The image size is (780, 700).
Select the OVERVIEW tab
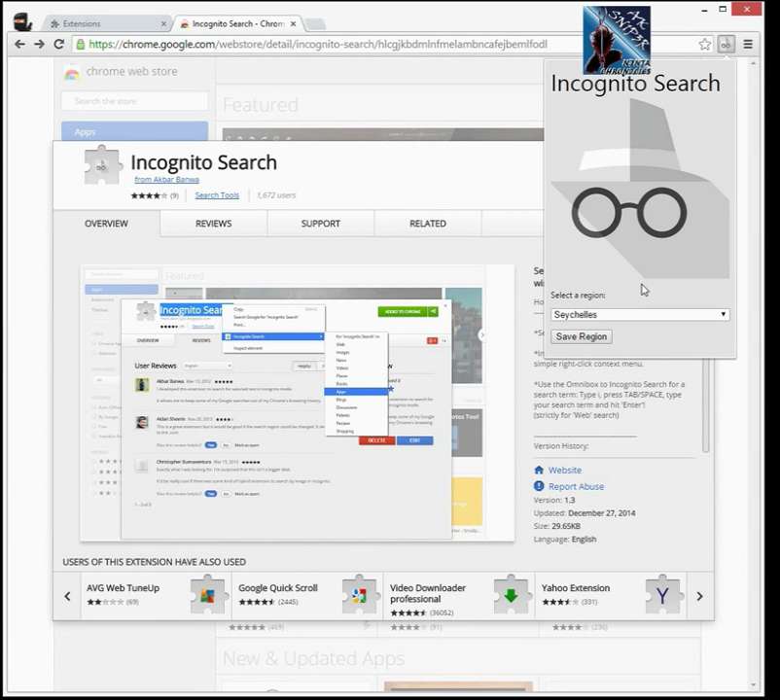106,224
